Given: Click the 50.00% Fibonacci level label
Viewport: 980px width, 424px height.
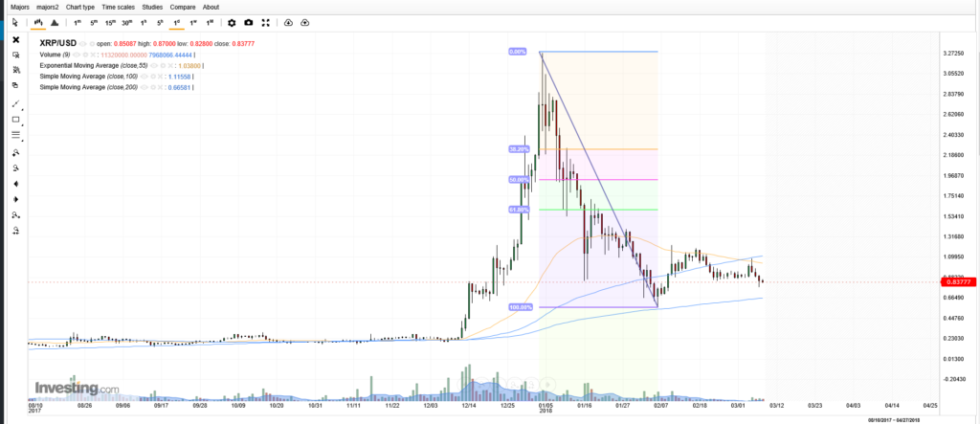Looking at the screenshot, I should point(520,180).
